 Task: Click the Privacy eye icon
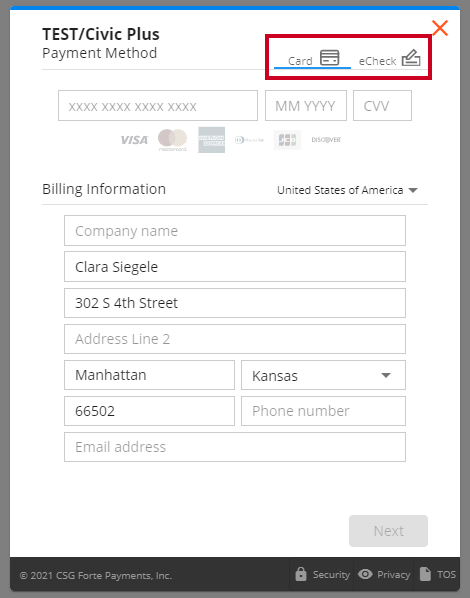point(365,574)
